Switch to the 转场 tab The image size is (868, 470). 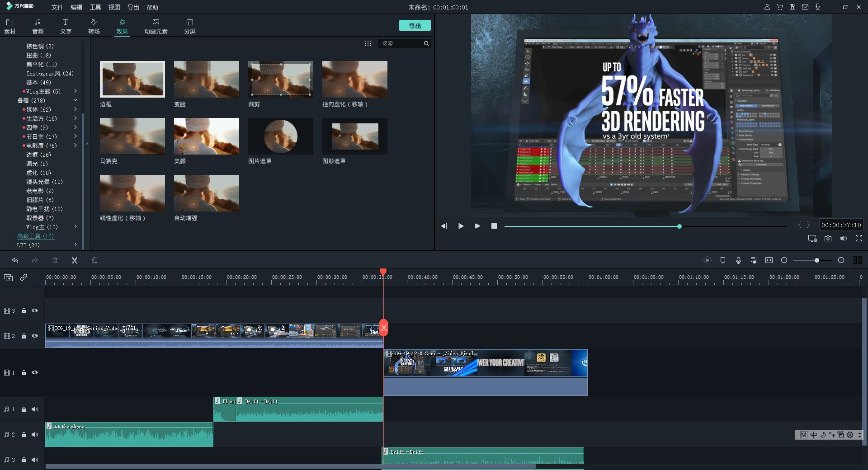point(94,27)
